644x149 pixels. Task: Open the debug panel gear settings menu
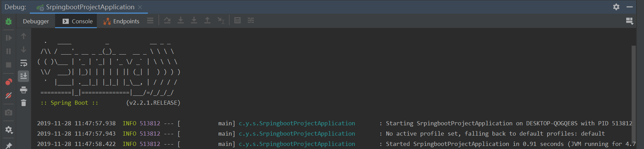616,7
